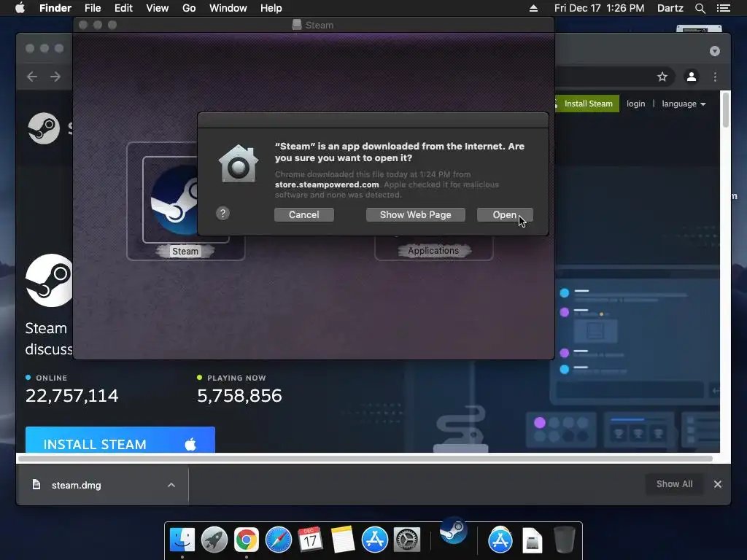The height and width of the screenshot is (560, 747).
Task: Open Safari from the Dock
Action: click(x=278, y=540)
